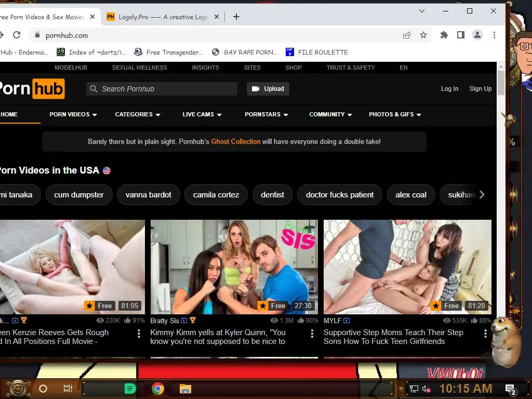Open Trust & Safety in the top menu
This screenshot has width=532, height=399.
click(x=351, y=68)
